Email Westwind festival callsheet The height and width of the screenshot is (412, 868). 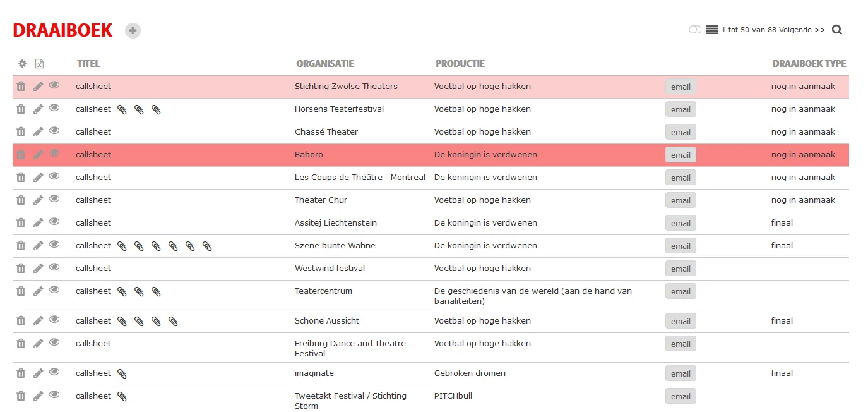[x=681, y=269]
